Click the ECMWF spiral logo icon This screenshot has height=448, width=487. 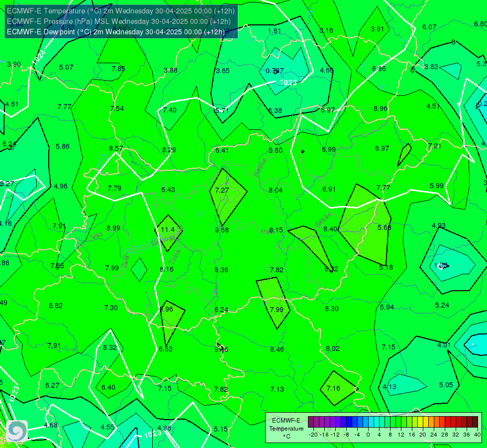(x=17, y=431)
